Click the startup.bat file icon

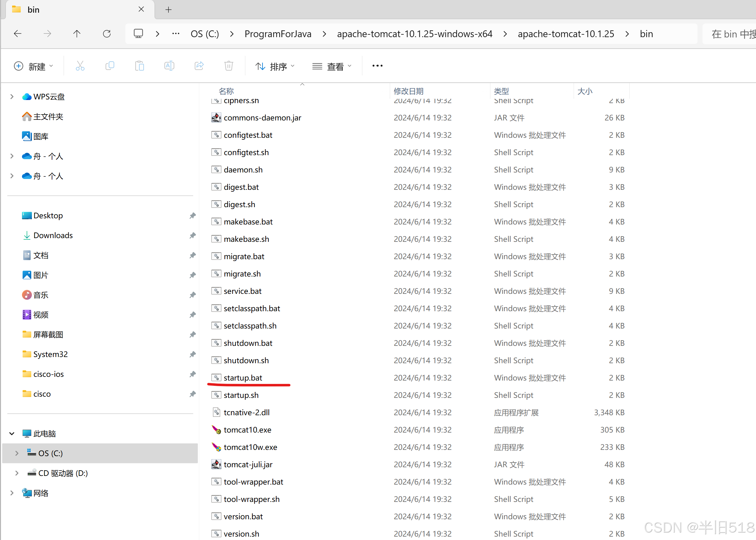coord(216,378)
